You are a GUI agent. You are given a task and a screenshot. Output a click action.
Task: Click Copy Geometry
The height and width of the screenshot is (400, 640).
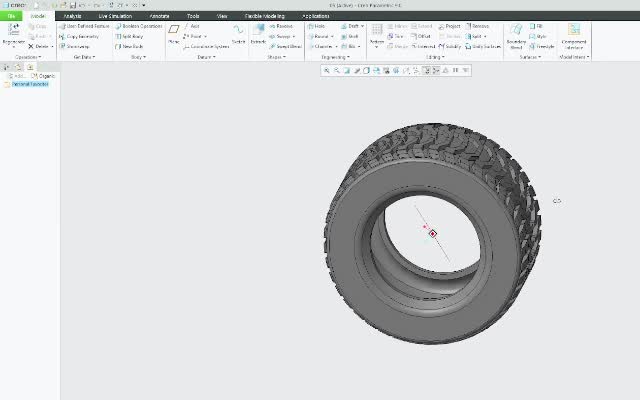pos(79,36)
